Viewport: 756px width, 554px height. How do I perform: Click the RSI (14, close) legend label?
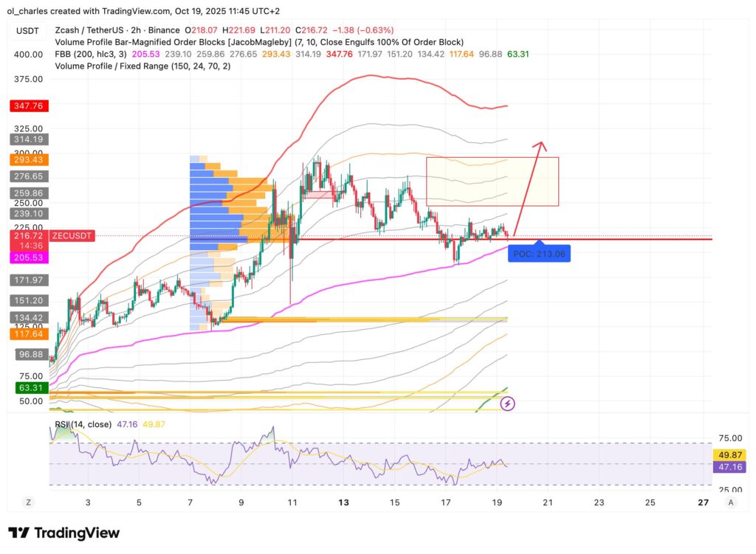coord(83,424)
